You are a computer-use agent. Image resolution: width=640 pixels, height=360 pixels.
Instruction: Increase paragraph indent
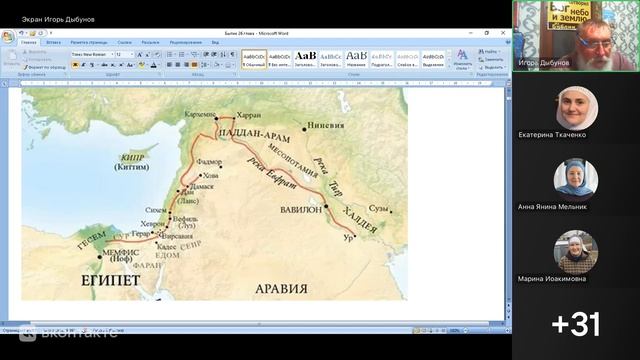(215, 54)
